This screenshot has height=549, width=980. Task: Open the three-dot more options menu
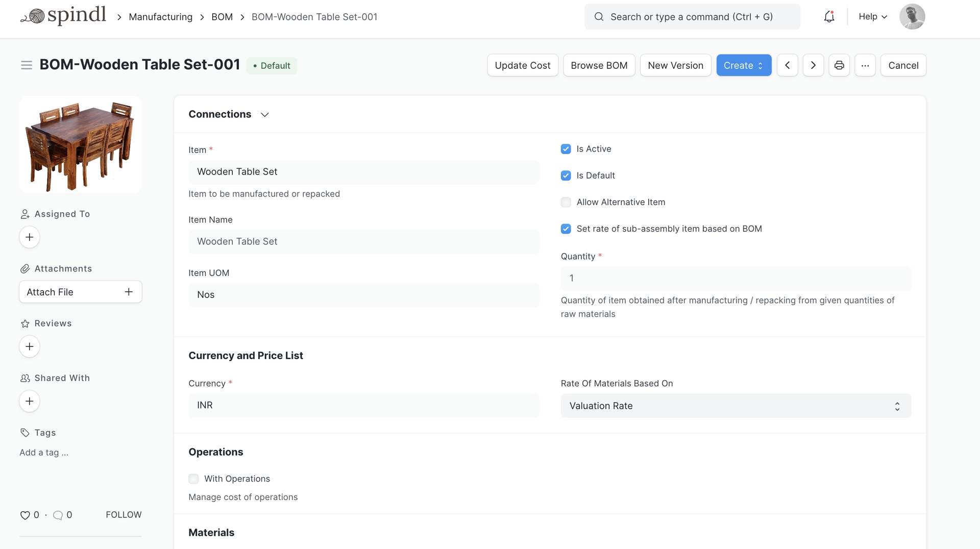click(x=865, y=65)
